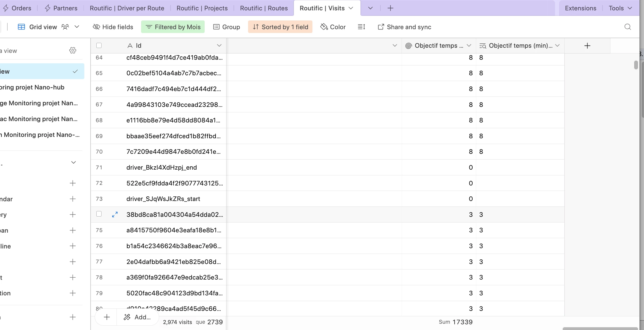Screen dimensions: 644x330
Task: Open hidden tables list chevron
Action: pyautogui.click(x=370, y=8)
